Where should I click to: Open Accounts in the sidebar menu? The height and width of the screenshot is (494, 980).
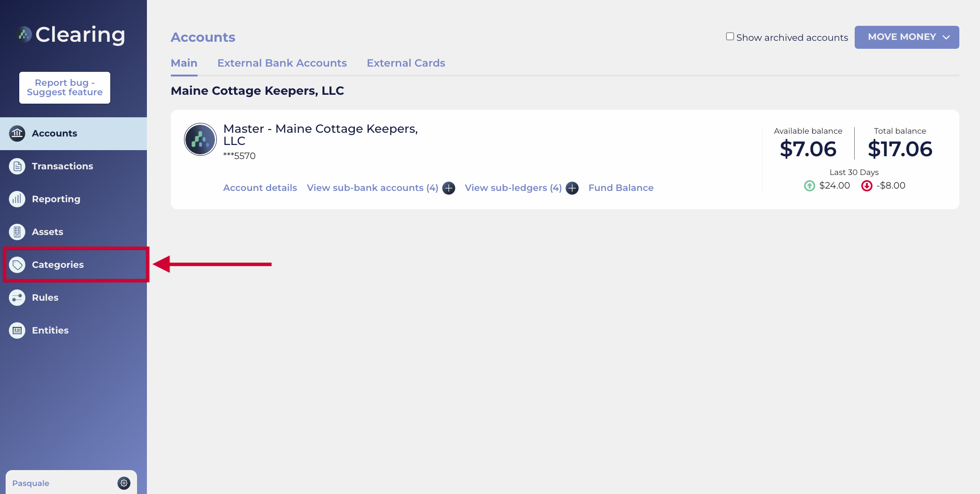73,133
